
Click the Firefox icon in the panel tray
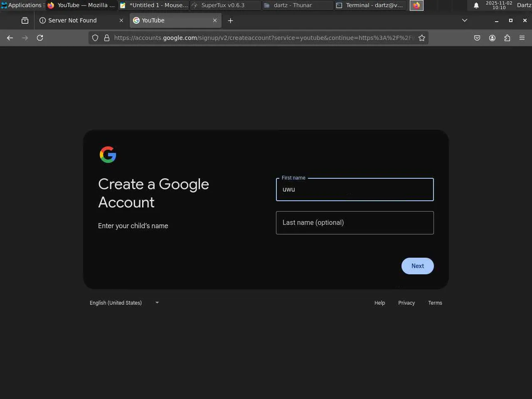[416, 5]
